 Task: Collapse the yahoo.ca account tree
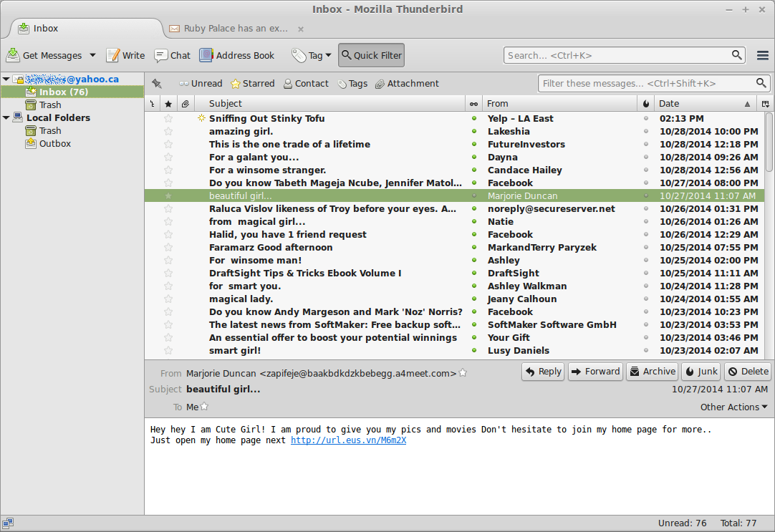click(6, 79)
